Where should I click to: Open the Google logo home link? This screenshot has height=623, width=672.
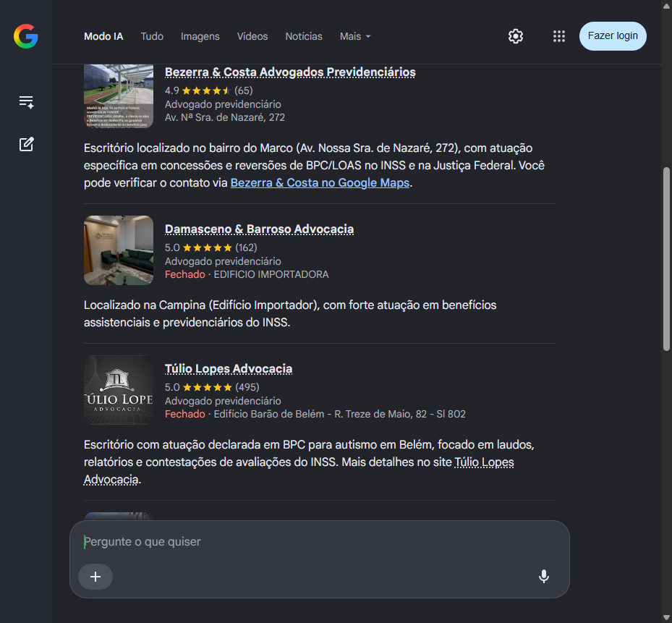click(26, 36)
